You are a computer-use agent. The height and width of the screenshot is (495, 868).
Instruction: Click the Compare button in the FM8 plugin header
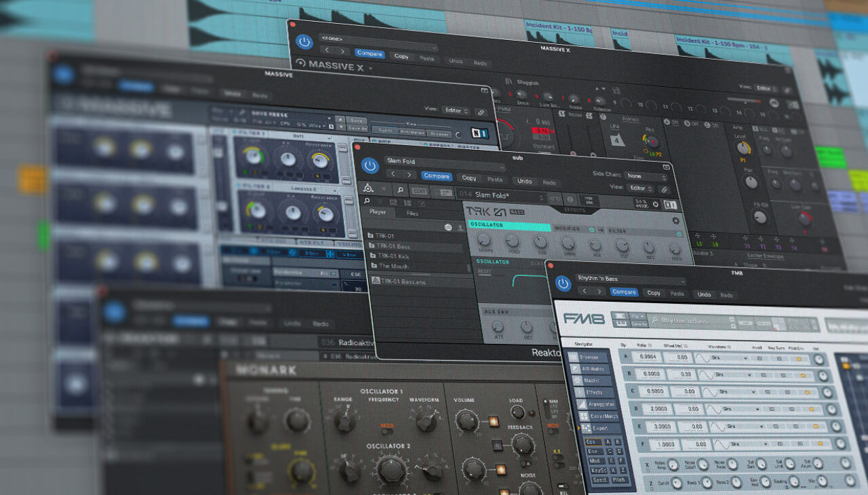point(625,292)
